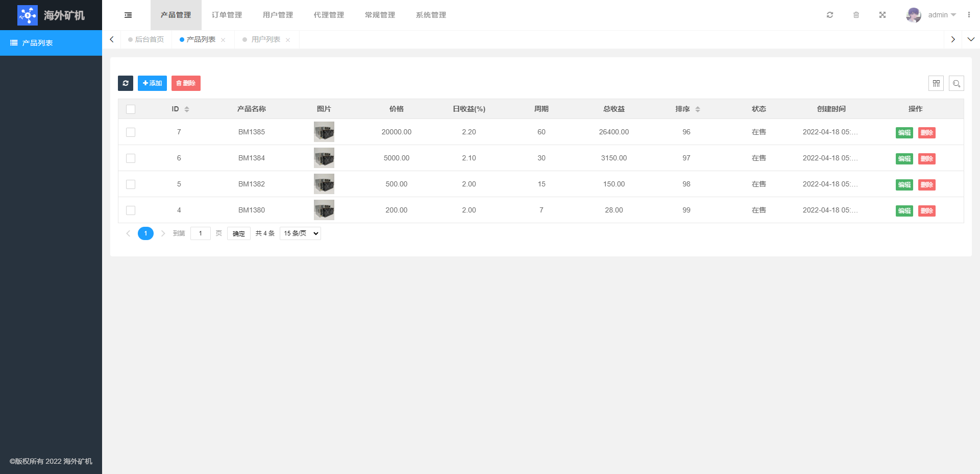Click 编辑 for product BM1384
This screenshot has height=474, width=980.
tap(904, 159)
